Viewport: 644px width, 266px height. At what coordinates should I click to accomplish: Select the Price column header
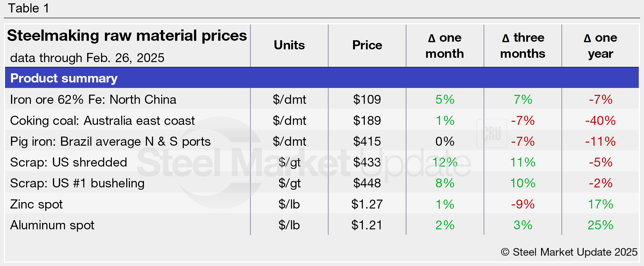pyautogui.click(x=367, y=45)
